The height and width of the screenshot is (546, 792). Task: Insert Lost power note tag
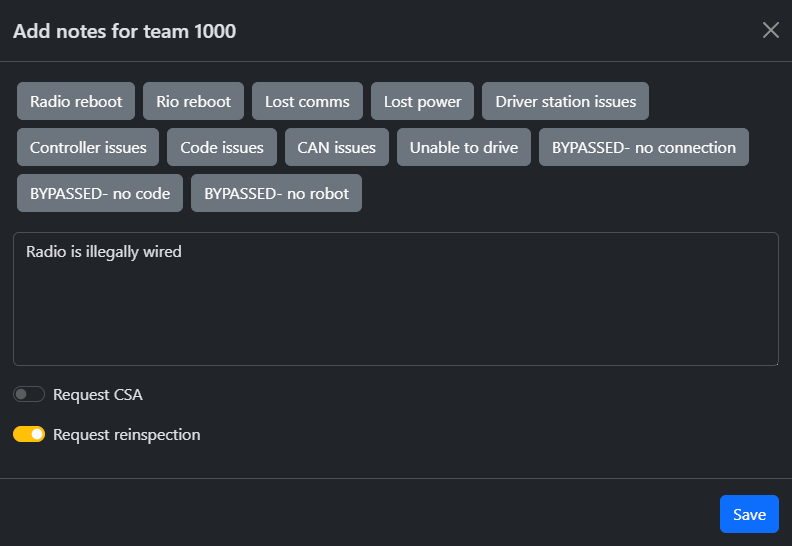[422, 101]
